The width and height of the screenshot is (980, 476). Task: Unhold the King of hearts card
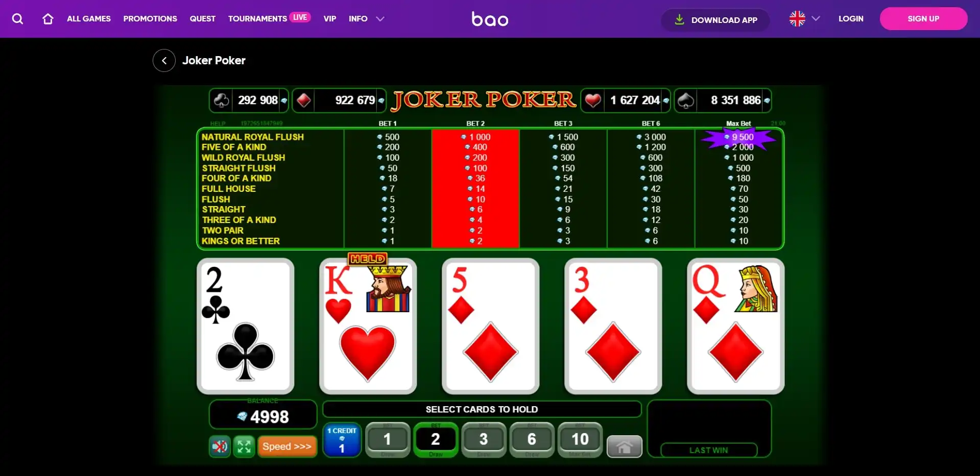pyautogui.click(x=368, y=326)
